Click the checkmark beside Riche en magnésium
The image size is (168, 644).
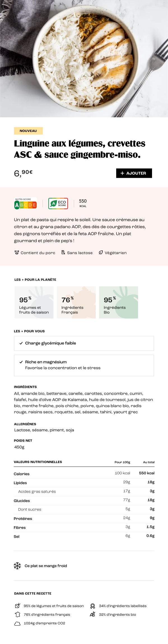[21, 362]
